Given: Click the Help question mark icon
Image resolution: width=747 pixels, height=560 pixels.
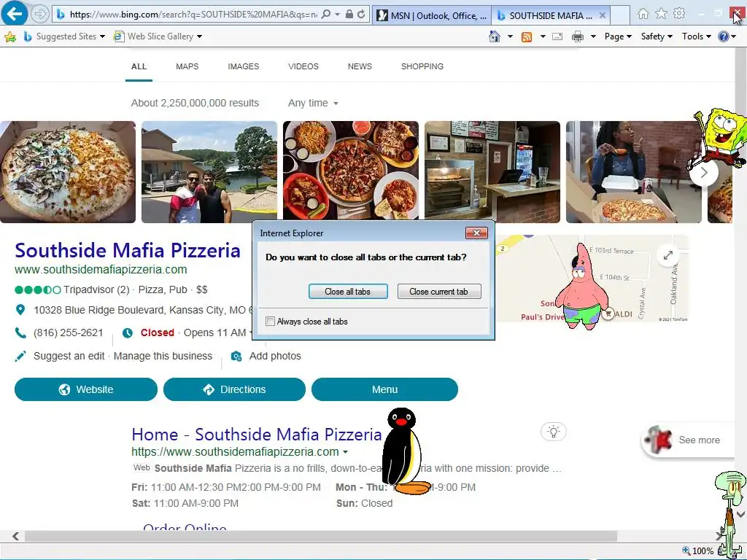Looking at the screenshot, I should 723,36.
